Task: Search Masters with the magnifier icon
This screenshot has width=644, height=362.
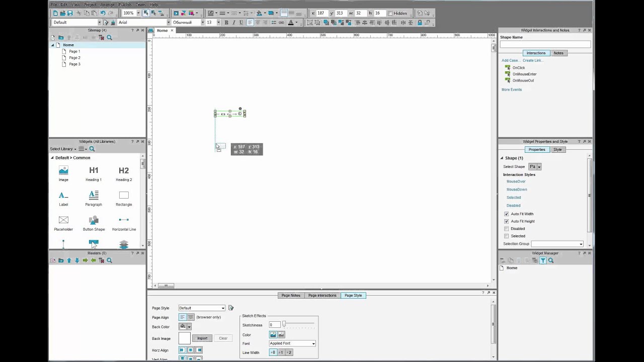Action: coord(109,260)
